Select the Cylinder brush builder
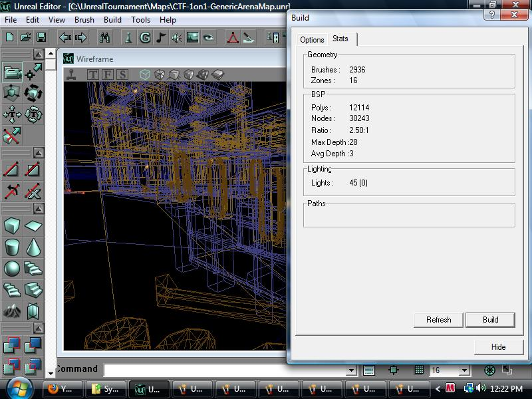The width and height of the screenshot is (532, 399). click(x=10, y=246)
